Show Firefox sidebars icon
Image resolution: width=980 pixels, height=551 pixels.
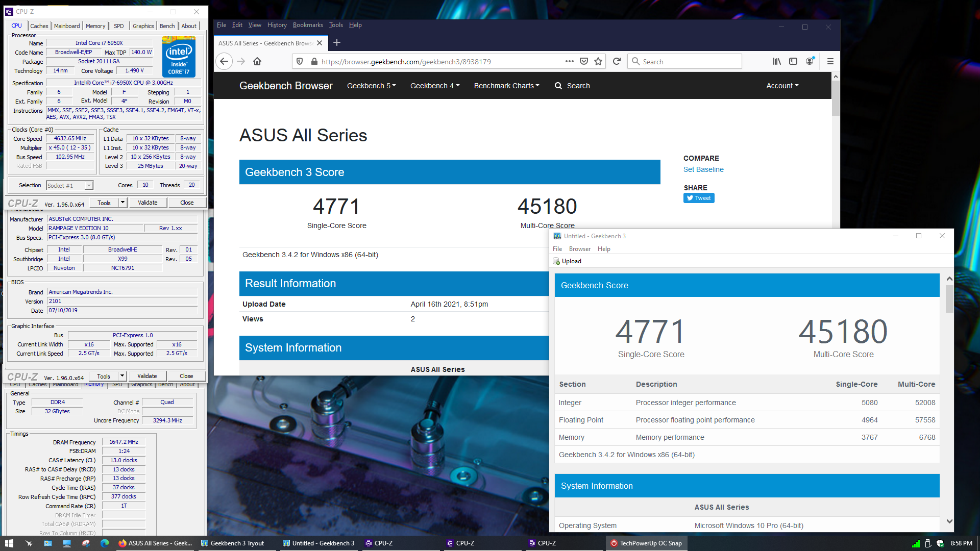pos(793,61)
